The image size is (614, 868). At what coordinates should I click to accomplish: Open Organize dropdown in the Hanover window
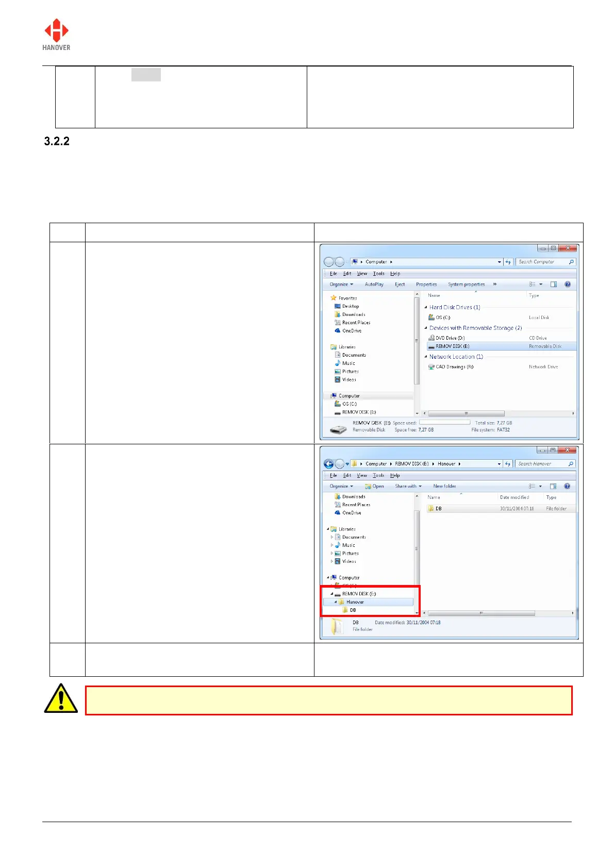pos(342,486)
